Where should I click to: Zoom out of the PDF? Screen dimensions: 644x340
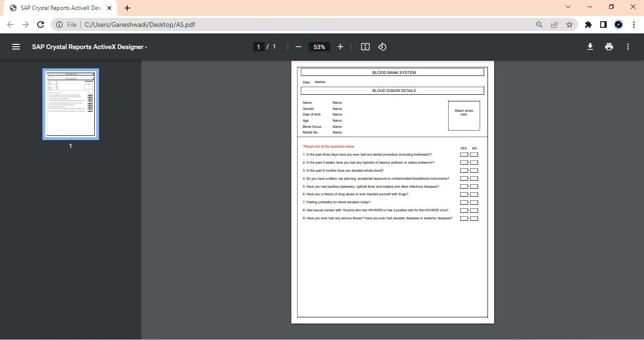tap(298, 47)
